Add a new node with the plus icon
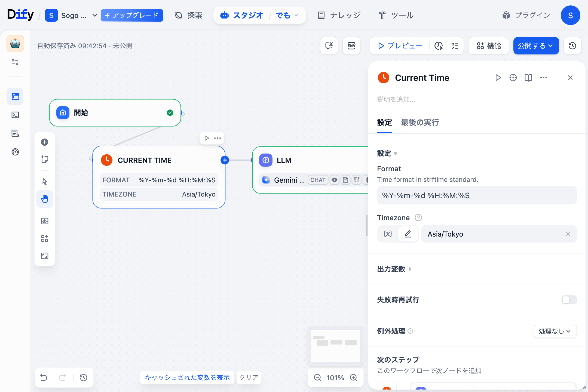The height and width of the screenshot is (392, 588). click(44, 142)
